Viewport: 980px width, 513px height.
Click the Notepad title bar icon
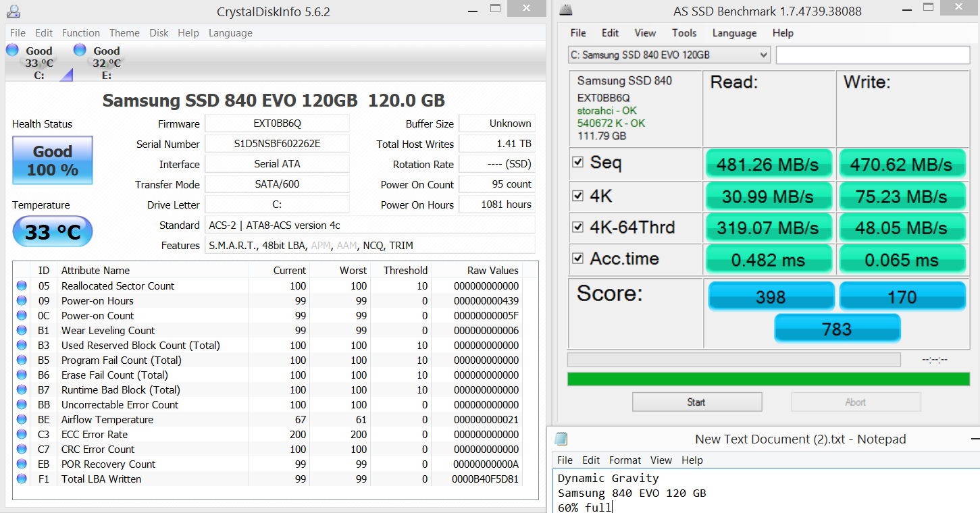coord(561,439)
